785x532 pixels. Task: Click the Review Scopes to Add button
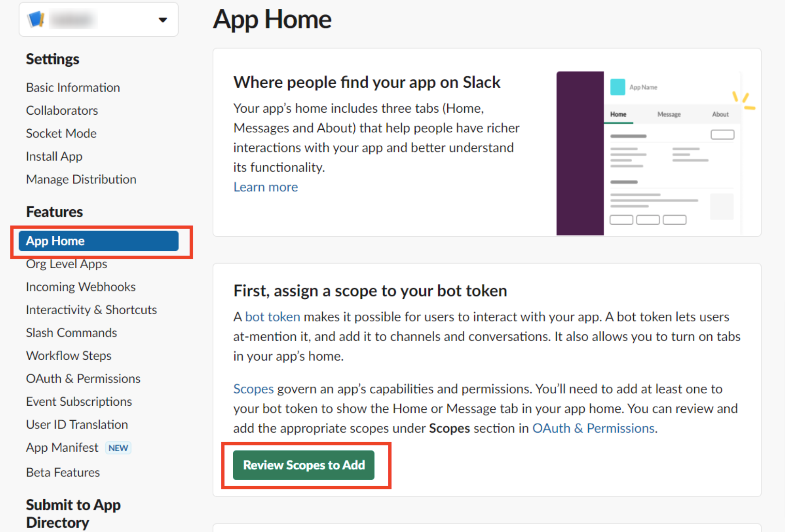coord(304,465)
